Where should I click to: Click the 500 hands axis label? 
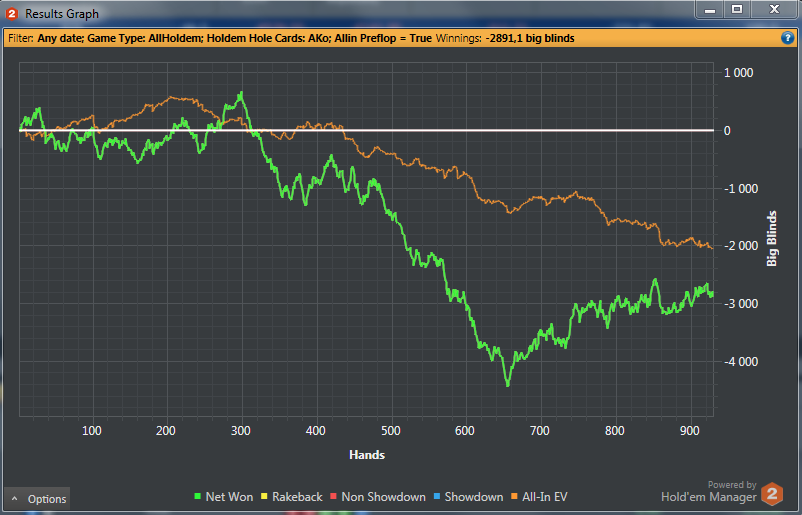(x=390, y=431)
